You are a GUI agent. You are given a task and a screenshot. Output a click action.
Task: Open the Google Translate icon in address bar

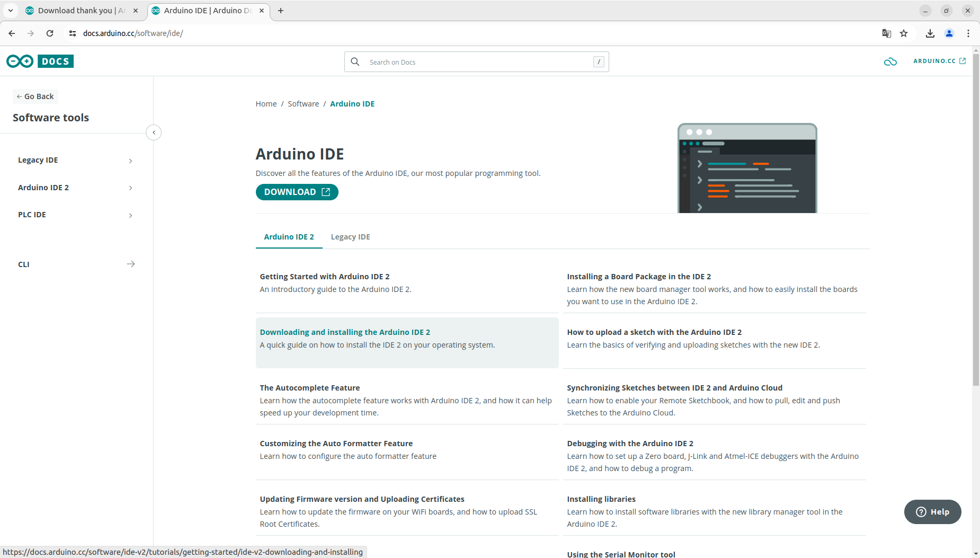click(x=885, y=33)
